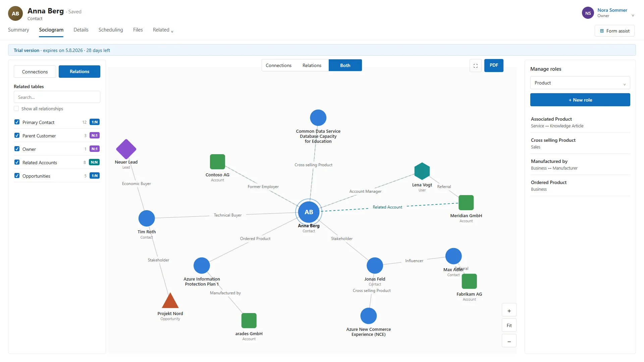Toggle the Owner checkbox
The image size is (644, 362).
pos(17,149)
